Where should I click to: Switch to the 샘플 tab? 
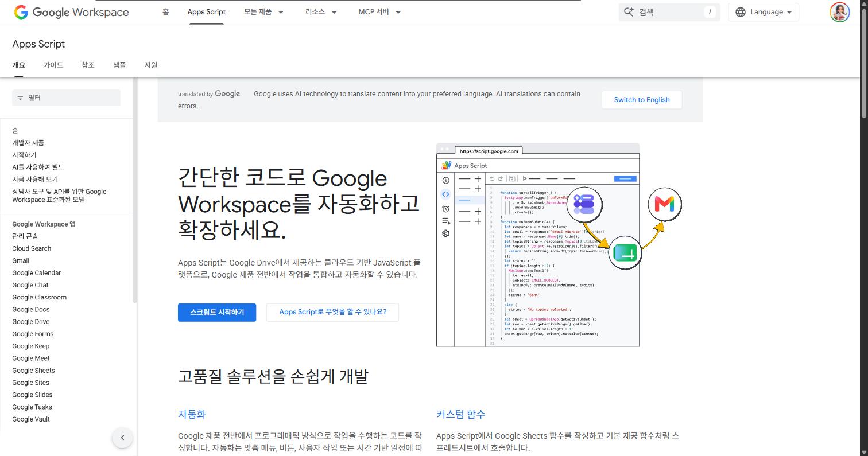pos(119,65)
